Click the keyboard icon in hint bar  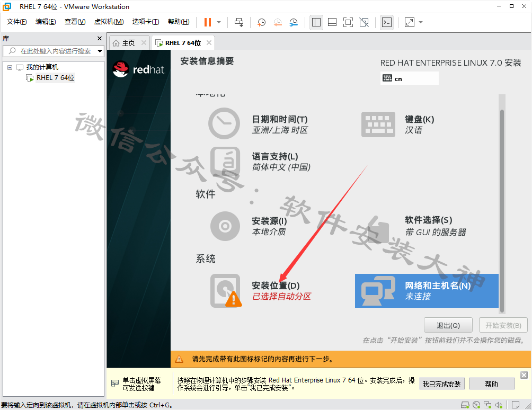click(115, 384)
